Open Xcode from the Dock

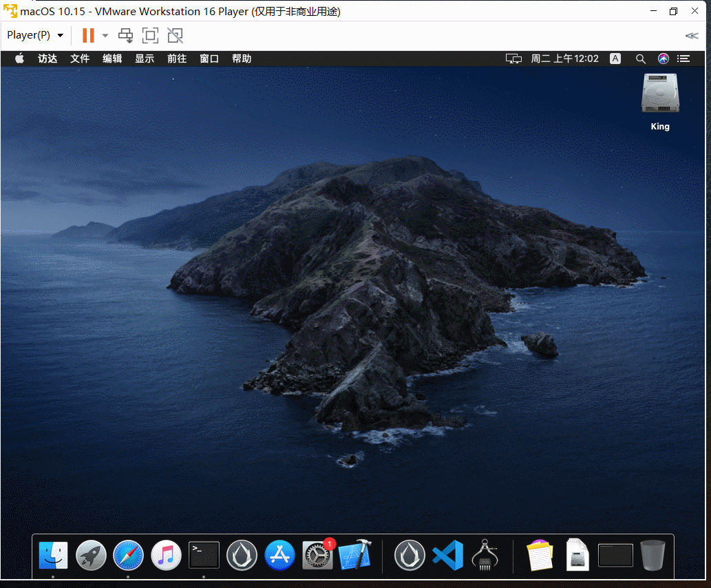355,554
